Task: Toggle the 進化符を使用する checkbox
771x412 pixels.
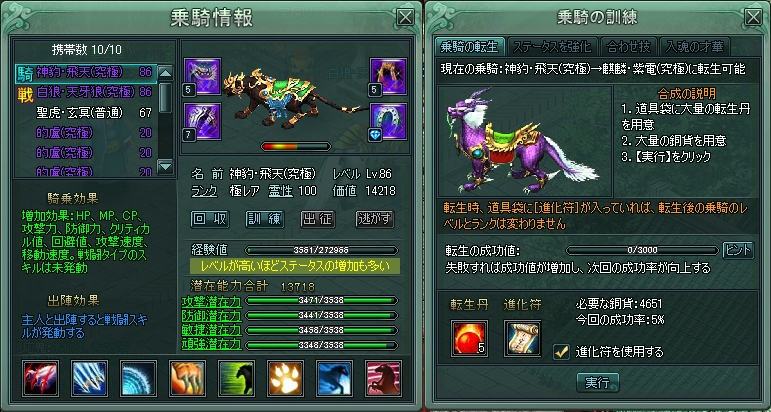Action: 561,352
